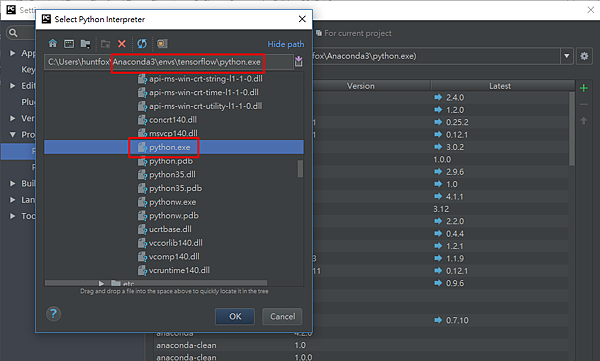Click the upgrade package up-arrow icon

pyautogui.click(x=584, y=121)
